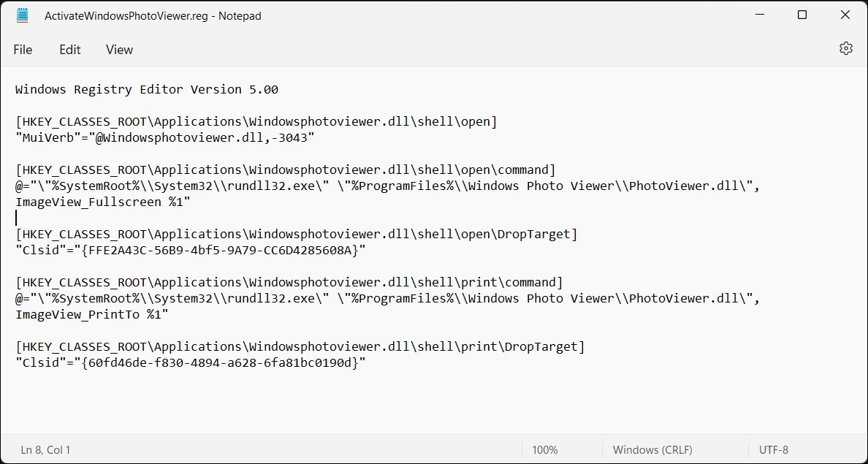868x464 pixels.
Task: Place cursor in Windows Registry Editor Version line
Action: [x=147, y=89]
